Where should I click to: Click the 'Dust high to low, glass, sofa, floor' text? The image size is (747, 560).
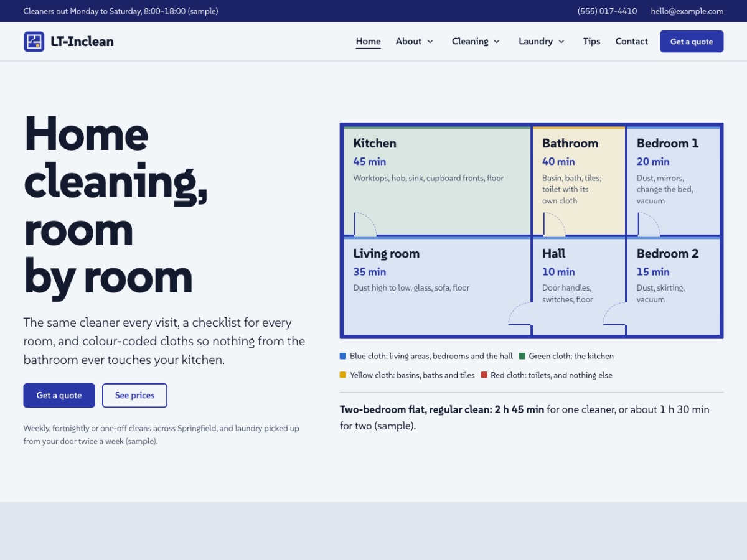(411, 288)
